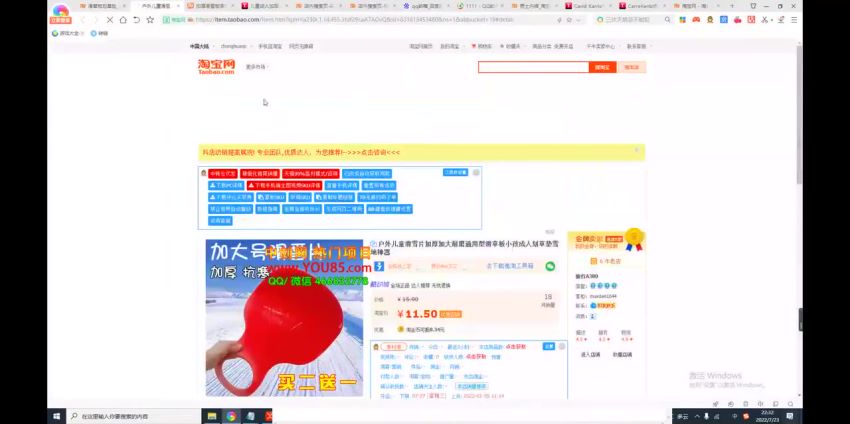This screenshot has height=424, width=850.
Task: Click the blue 设置 button in data panel
Action: (x=549, y=346)
